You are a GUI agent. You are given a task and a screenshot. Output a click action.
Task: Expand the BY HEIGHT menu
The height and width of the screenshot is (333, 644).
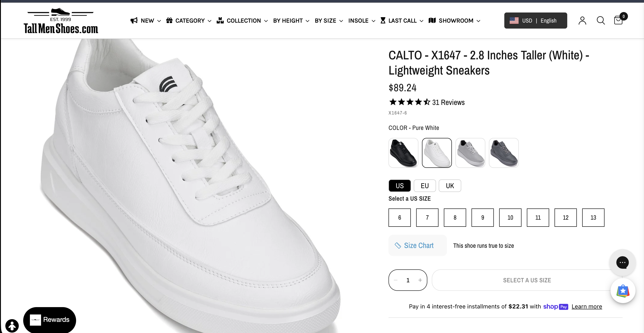(x=291, y=21)
